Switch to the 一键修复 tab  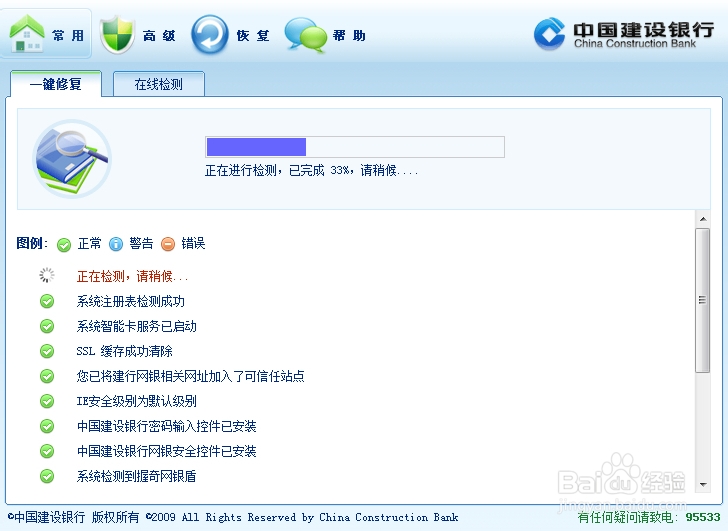pyautogui.click(x=56, y=84)
